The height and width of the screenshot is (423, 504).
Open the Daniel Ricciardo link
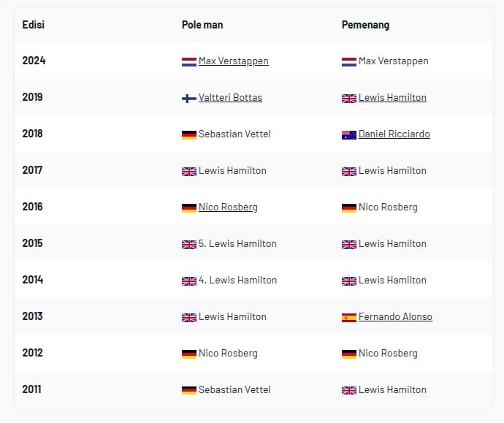(x=394, y=134)
